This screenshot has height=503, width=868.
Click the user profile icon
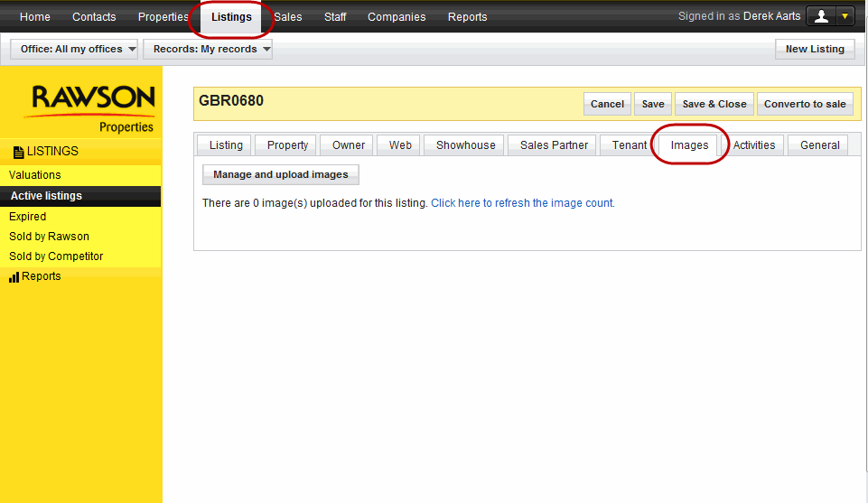coord(821,16)
